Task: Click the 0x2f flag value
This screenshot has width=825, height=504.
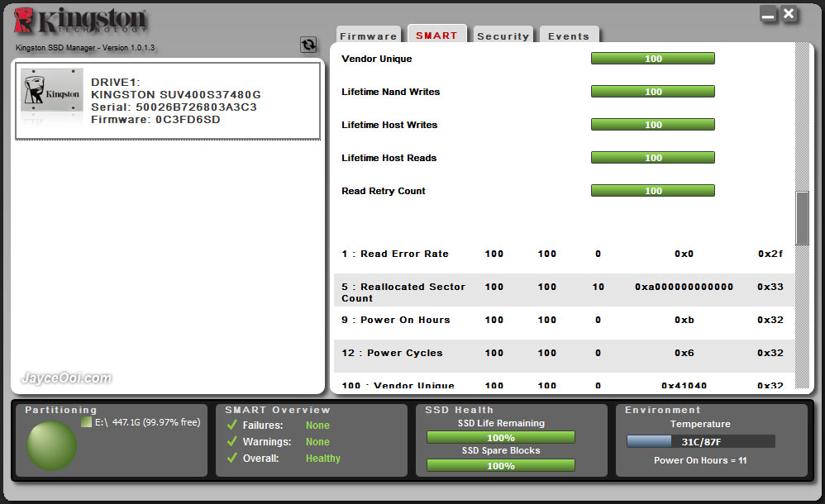Action: [x=770, y=254]
